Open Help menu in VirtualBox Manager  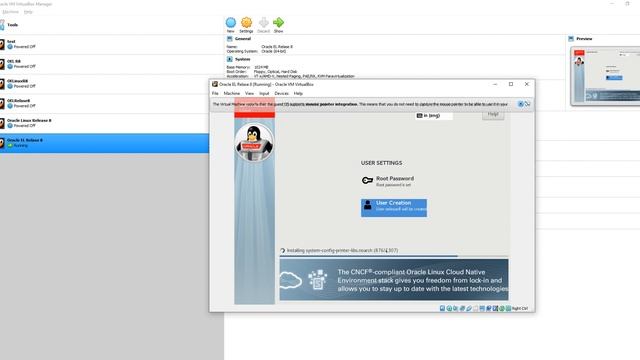coord(28,12)
